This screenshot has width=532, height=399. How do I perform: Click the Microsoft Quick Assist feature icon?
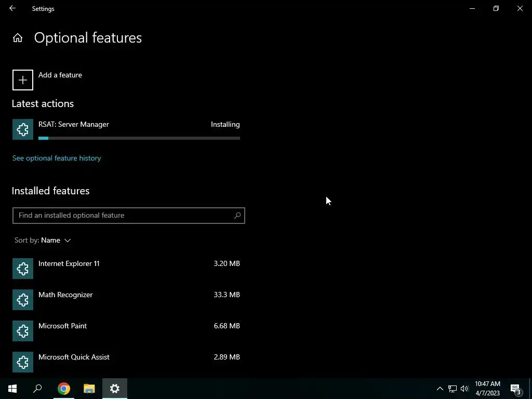tap(23, 362)
